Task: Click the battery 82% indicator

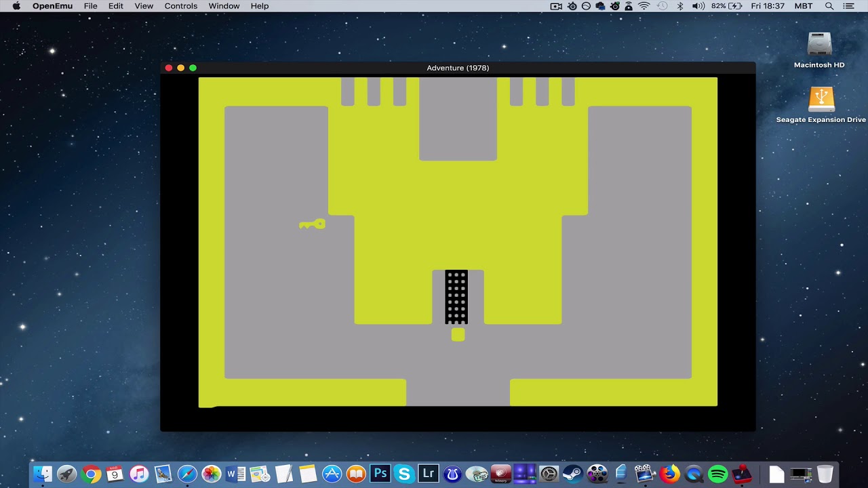Action: 727,6
